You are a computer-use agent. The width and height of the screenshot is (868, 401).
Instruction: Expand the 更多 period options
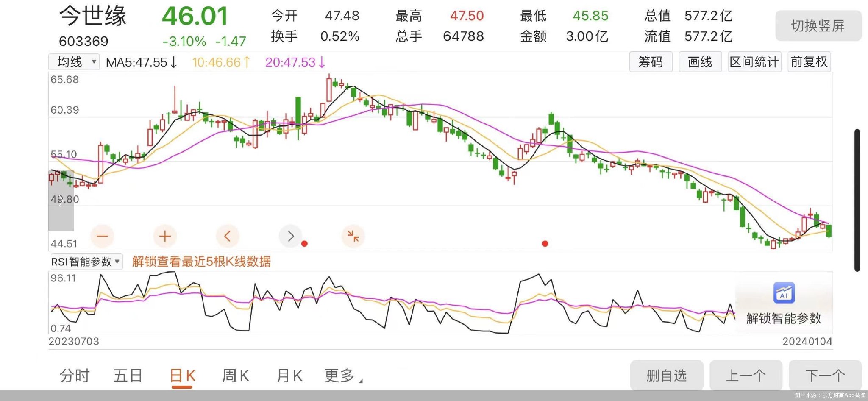coord(343,376)
